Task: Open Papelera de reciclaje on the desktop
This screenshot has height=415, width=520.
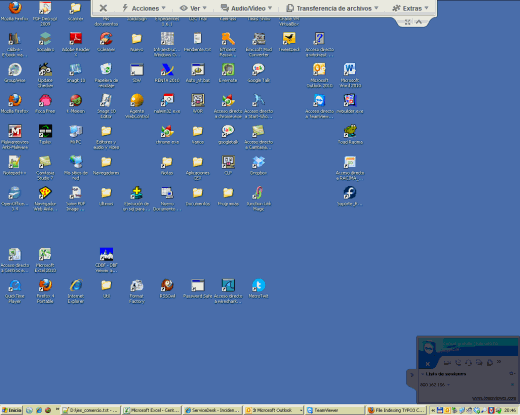Action: 106,75
